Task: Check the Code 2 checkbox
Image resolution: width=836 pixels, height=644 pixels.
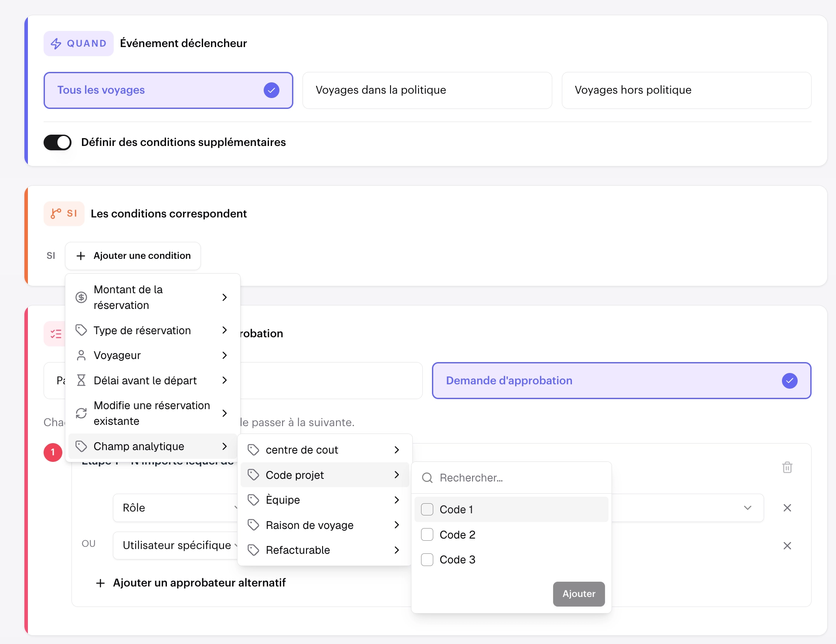Action: click(427, 535)
